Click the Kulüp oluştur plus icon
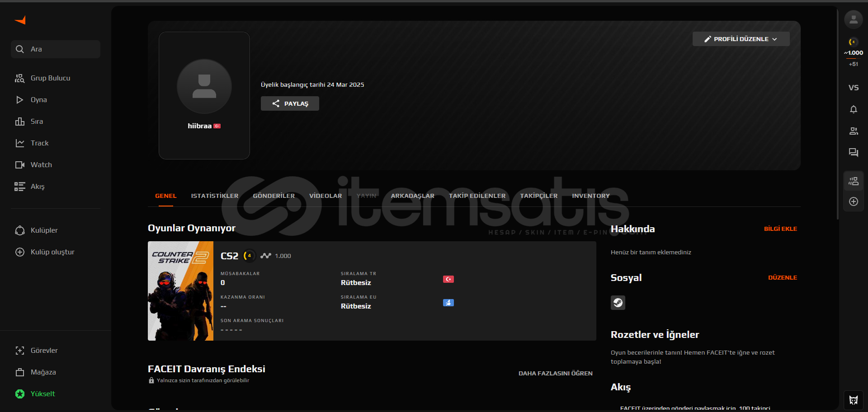 tap(20, 252)
